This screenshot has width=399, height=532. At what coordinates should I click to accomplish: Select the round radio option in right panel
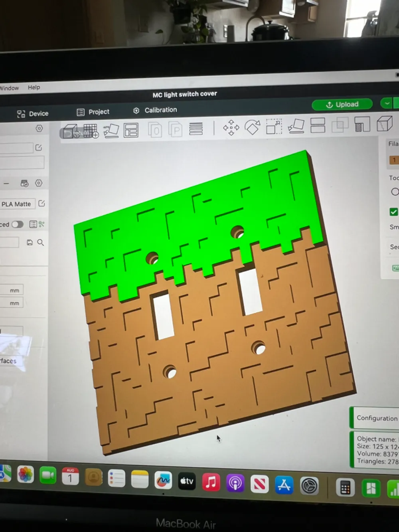[395, 192]
